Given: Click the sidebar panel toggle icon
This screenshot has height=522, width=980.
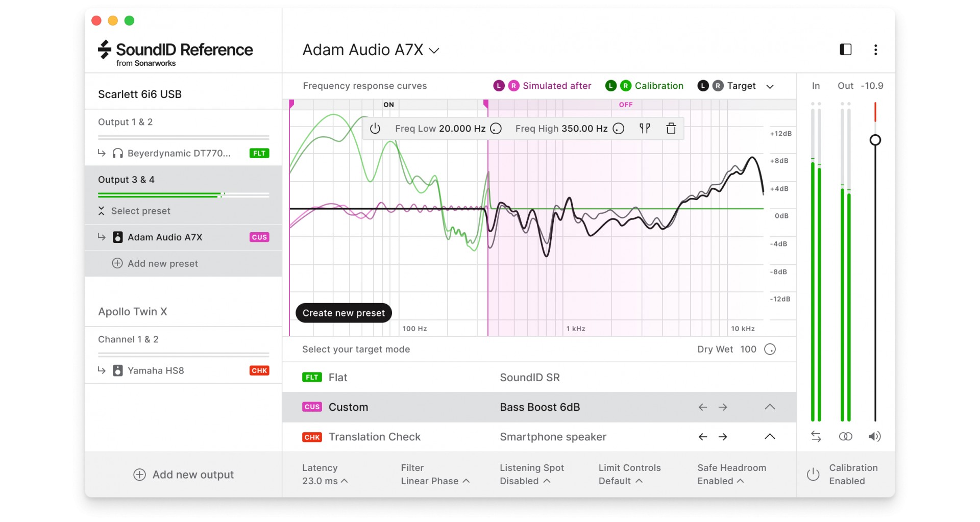Looking at the screenshot, I should (x=845, y=49).
